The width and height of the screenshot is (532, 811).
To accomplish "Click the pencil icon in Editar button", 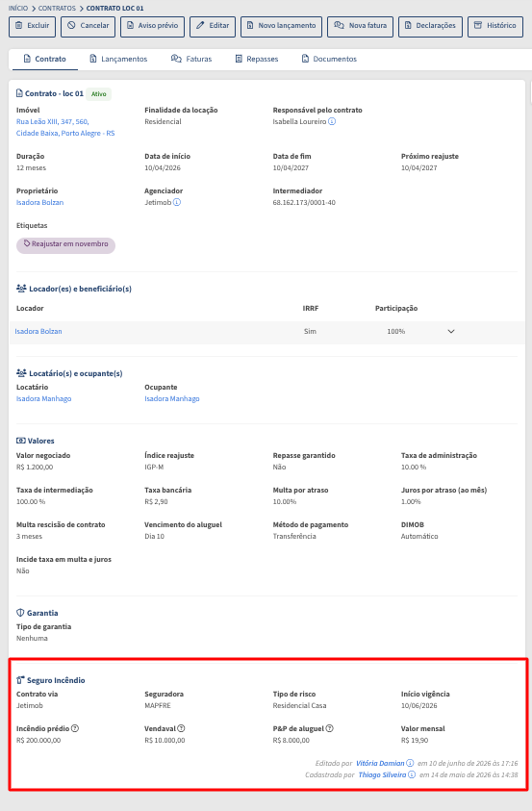I will coord(200,25).
